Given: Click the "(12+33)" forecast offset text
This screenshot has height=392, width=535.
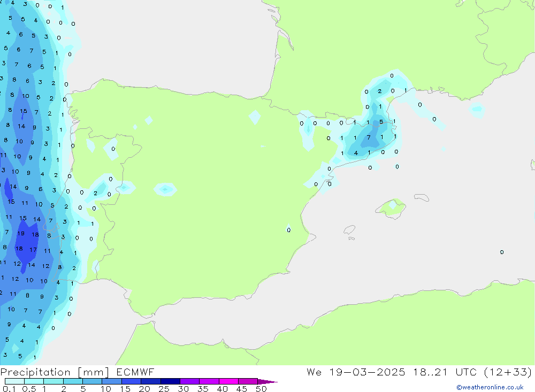Looking at the screenshot, I should (x=508, y=372).
